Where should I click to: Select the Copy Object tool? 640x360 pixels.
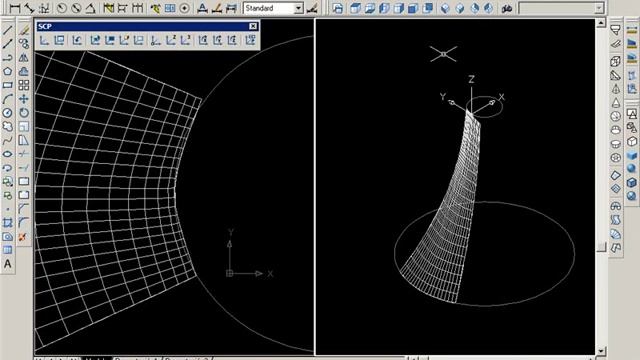click(24, 44)
